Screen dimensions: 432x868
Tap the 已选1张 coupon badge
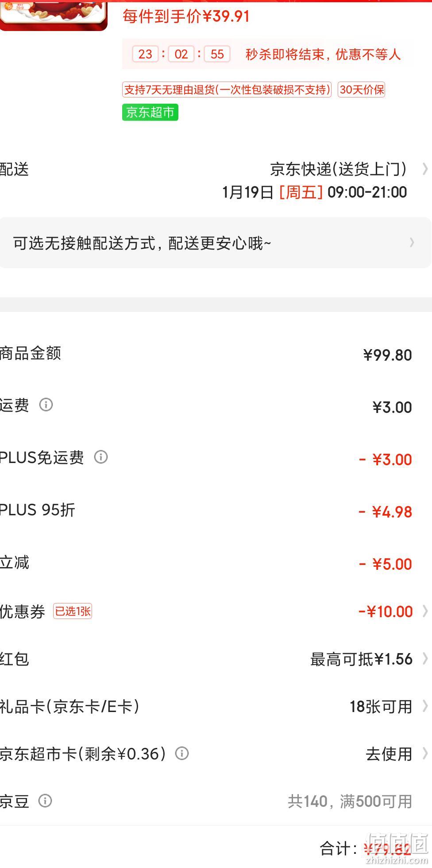click(x=73, y=611)
